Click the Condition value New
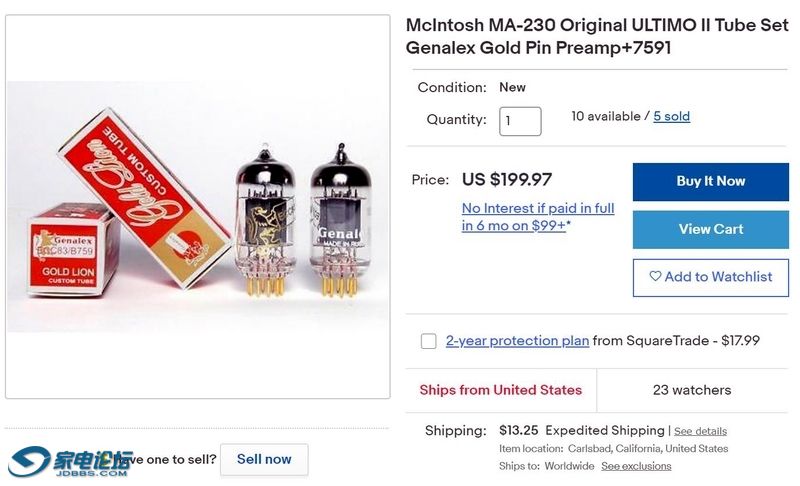The width and height of the screenshot is (800, 486). [x=512, y=87]
